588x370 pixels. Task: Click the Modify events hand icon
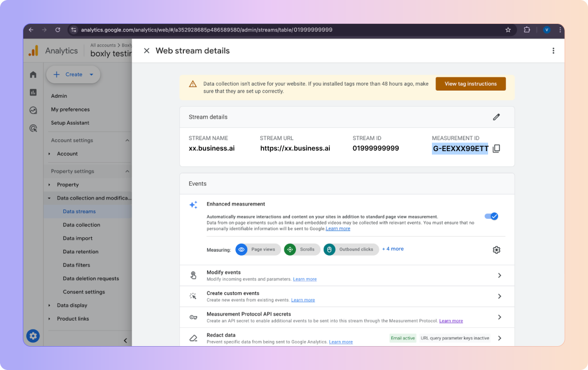193,276
